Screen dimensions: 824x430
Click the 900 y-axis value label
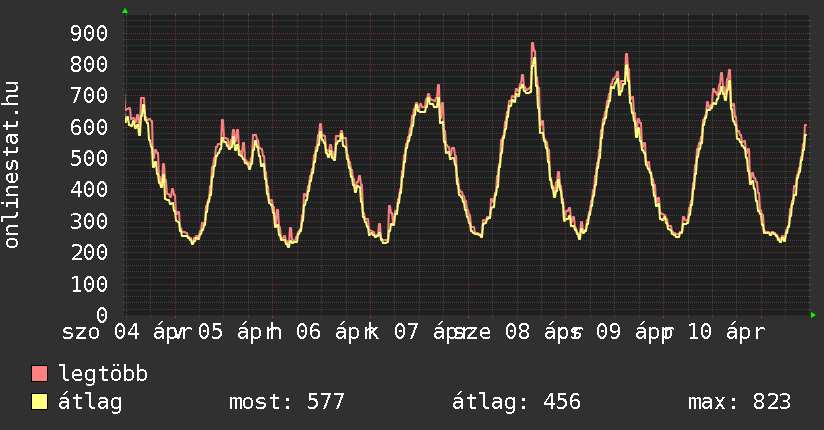point(88,33)
